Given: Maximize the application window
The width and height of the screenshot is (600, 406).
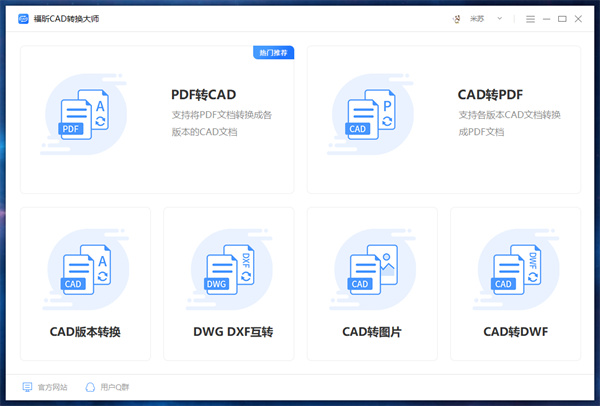Looking at the screenshot, I should click(x=562, y=19).
